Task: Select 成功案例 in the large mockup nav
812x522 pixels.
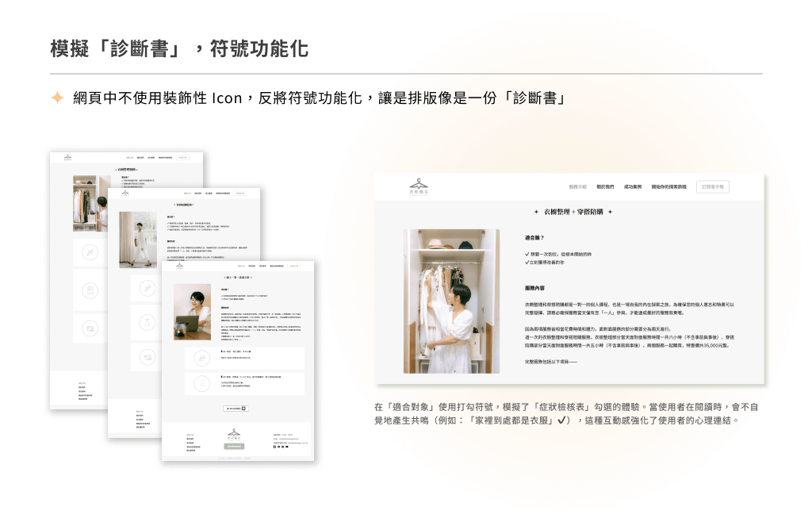Action: click(632, 187)
